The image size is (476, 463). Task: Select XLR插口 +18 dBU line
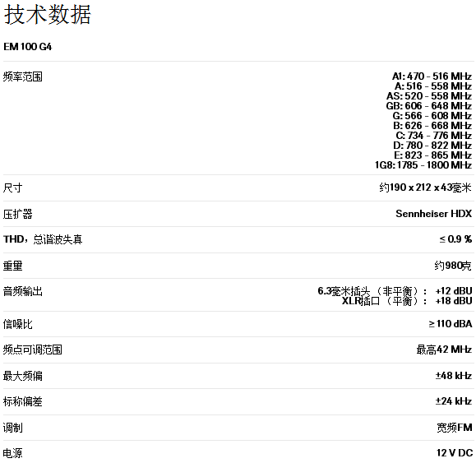point(407,301)
